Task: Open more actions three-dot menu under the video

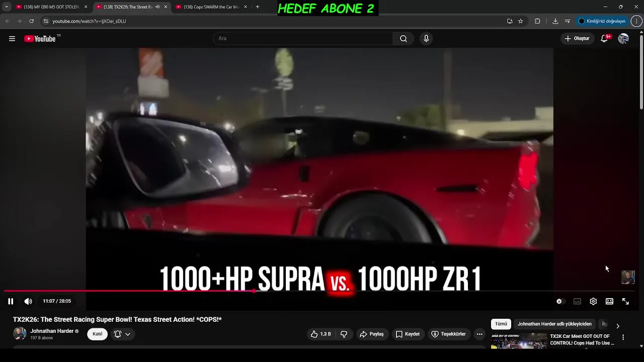Action: pyautogui.click(x=479, y=334)
